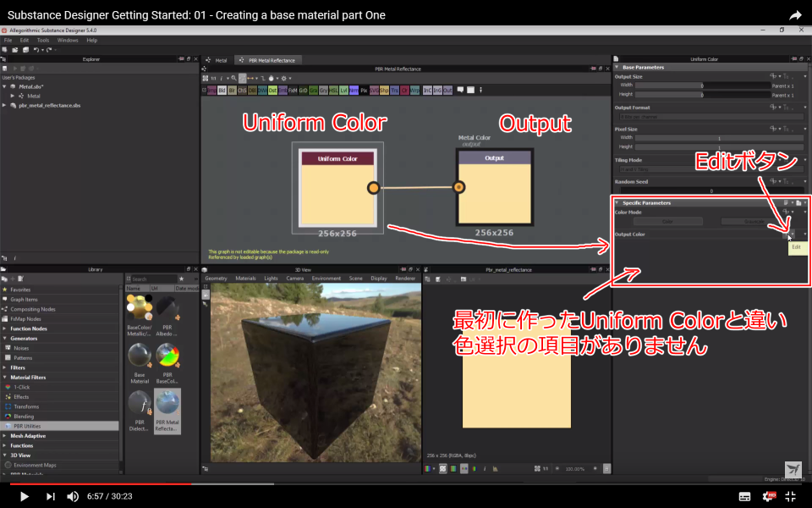Add a Levels node with Lvl
Screen dimensions: 812x508
point(343,91)
